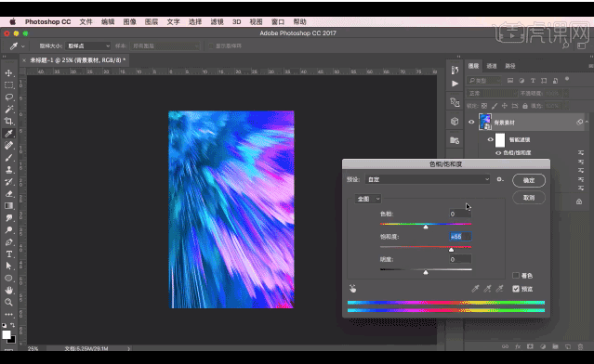Select the Crop tool

(x=8, y=121)
